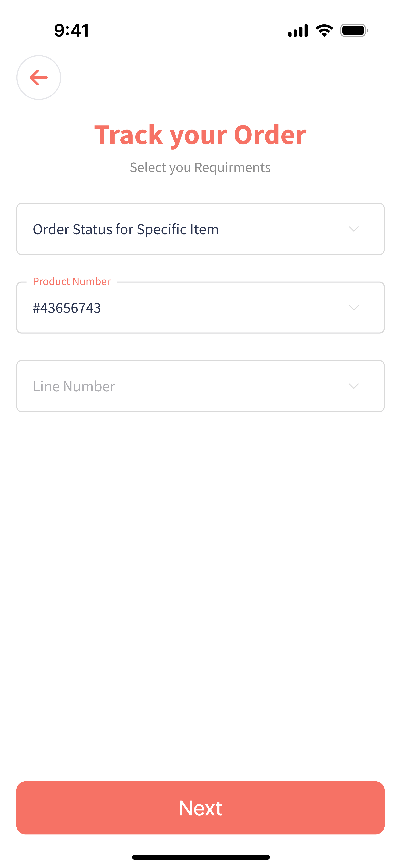This screenshot has height=868, width=401.
Task: Tap the battery indicator icon
Action: (354, 31)
